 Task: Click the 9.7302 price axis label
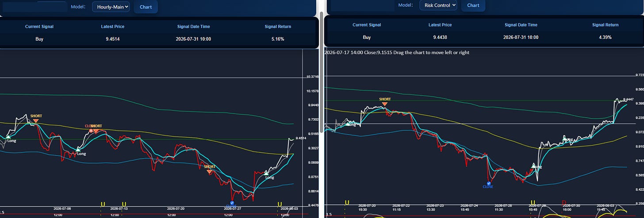pos(312,120)
